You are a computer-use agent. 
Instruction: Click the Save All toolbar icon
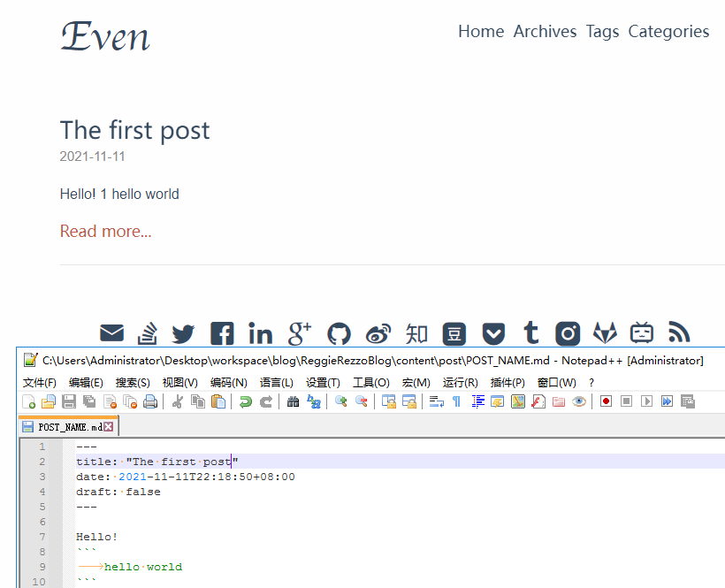(x=89, y=401)
